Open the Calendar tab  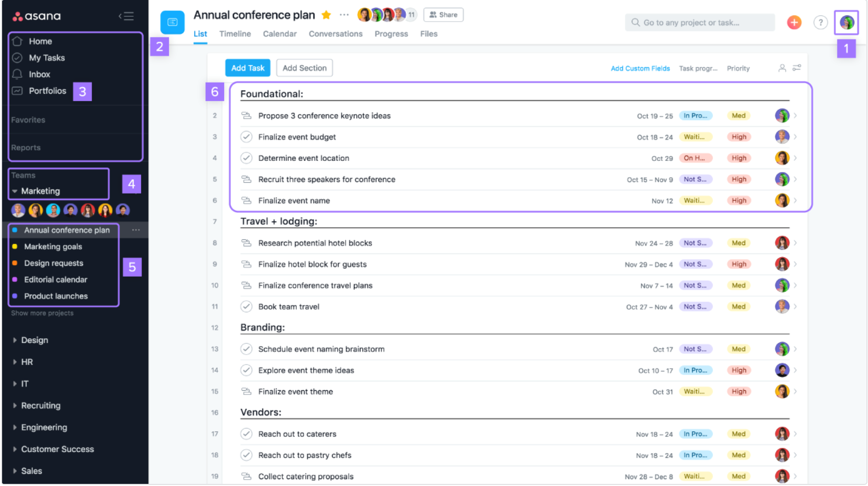click(x=280, y=34)
